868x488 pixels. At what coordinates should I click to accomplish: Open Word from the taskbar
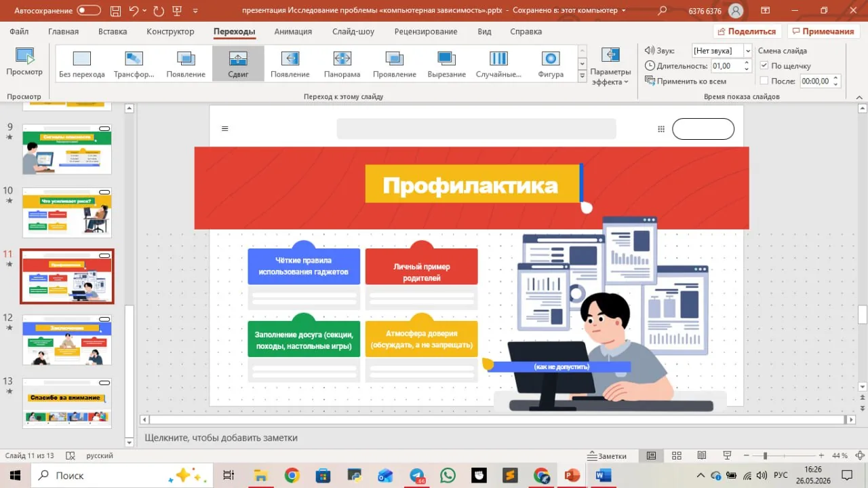pos(603,475)
